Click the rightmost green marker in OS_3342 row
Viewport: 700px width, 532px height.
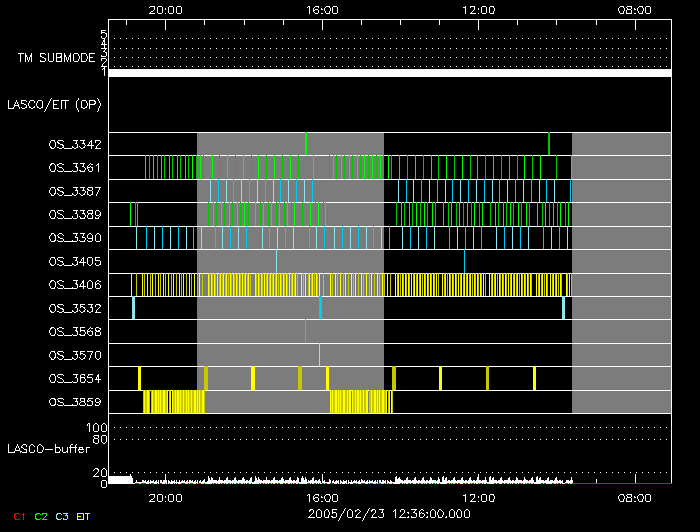[x=549, y=143]
